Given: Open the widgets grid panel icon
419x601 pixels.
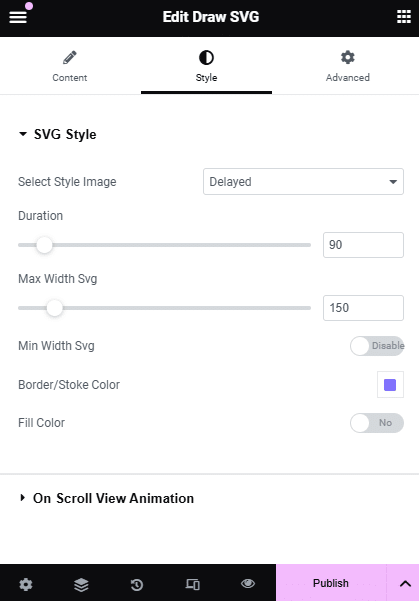Looking at the screenshot, I should pos(404,17).
